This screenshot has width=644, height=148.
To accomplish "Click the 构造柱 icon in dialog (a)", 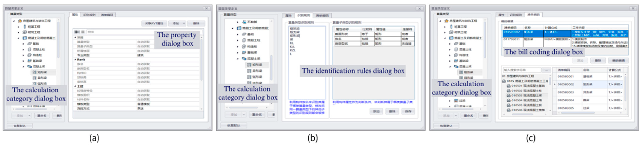I will [x=29, y=55].
